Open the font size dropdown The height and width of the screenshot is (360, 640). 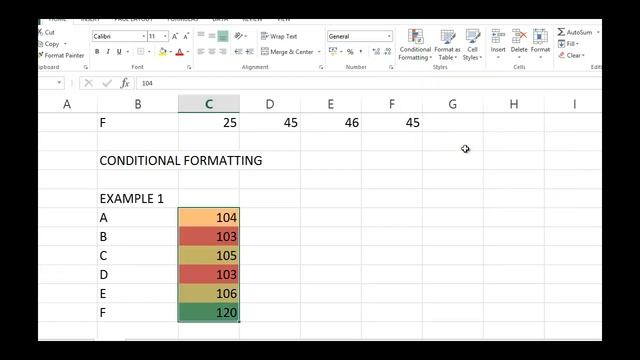[165, 36]
